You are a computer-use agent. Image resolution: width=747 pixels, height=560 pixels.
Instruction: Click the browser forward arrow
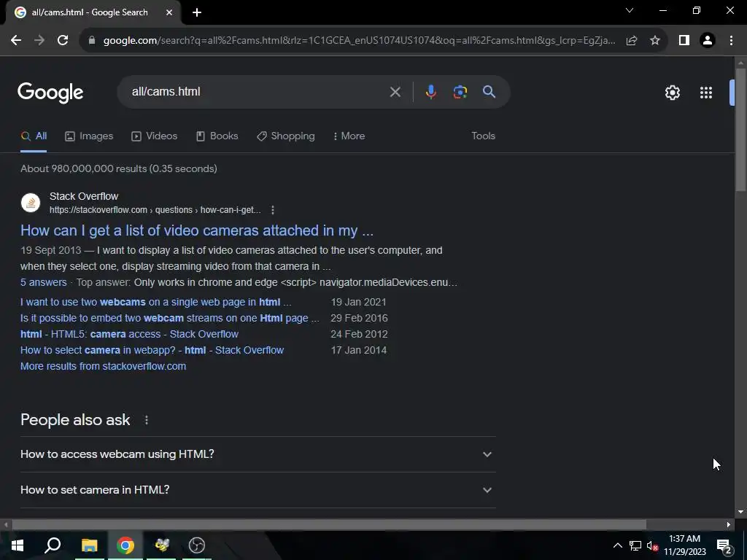(x=39, y=41)
